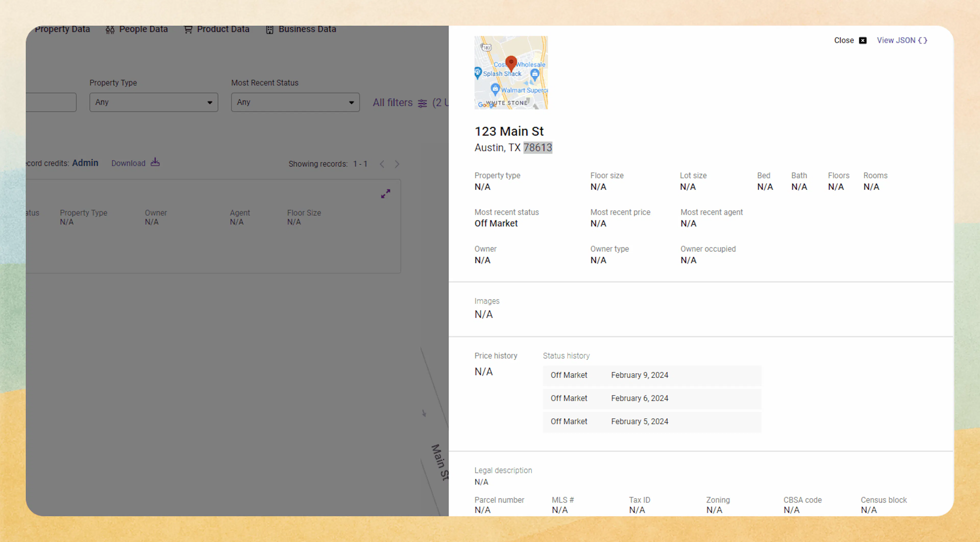Open the Property Type dropdown
The width and height of the screenshot is (980, 542).
(154, 102)
